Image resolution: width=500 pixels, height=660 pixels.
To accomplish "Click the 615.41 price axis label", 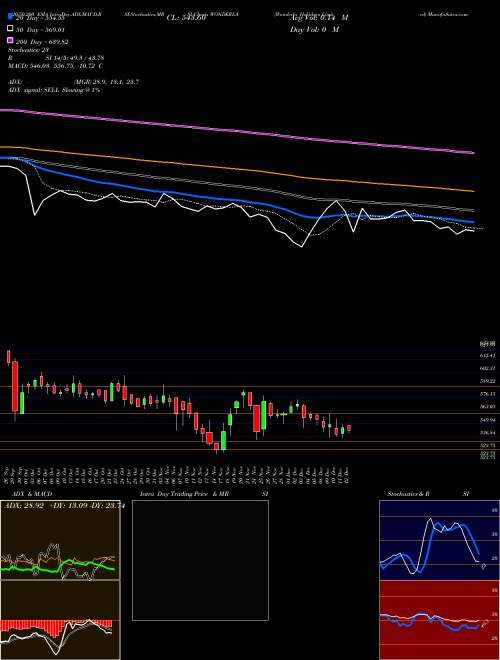I will click(487, 355).
